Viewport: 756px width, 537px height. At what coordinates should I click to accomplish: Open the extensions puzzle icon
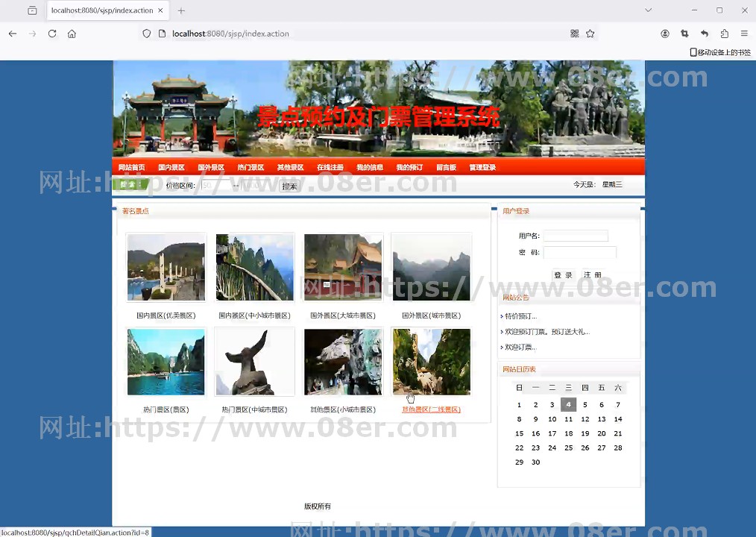pos(724,34)
